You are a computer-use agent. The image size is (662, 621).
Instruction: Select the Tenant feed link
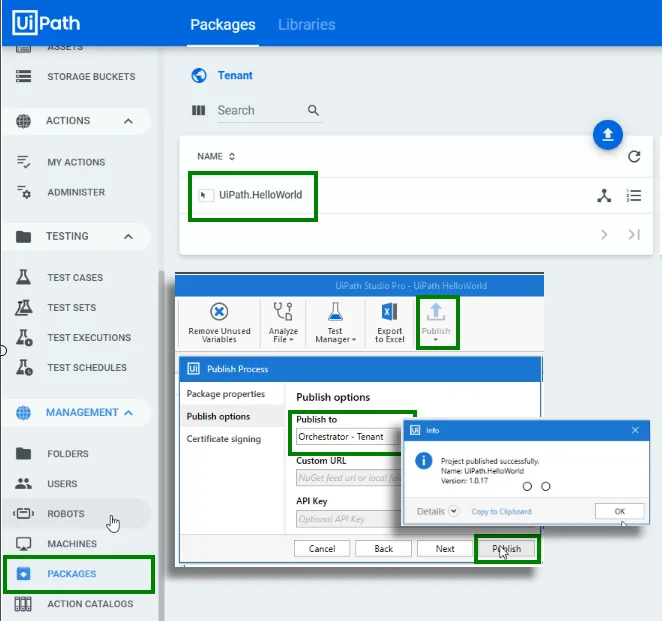pos(235,76)
